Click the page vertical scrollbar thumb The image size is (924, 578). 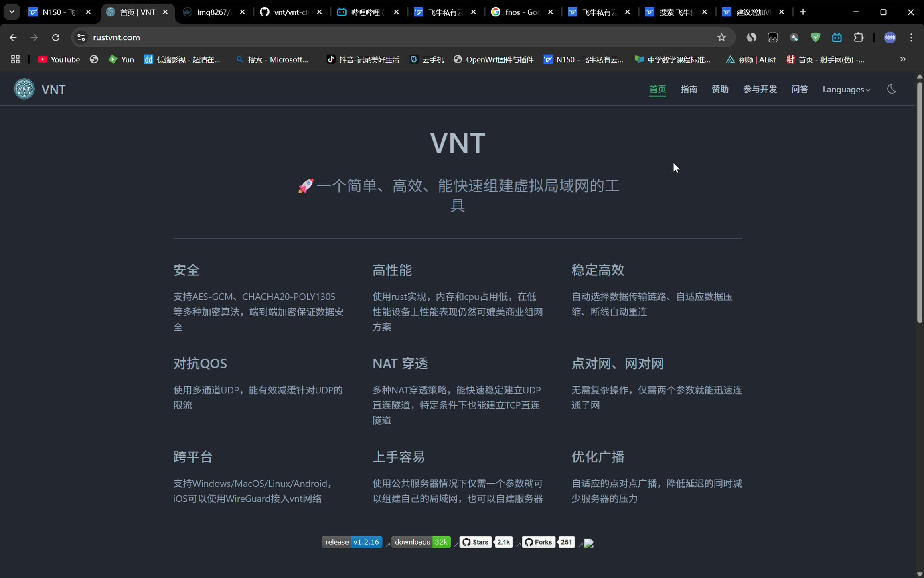tap(920, 201)
